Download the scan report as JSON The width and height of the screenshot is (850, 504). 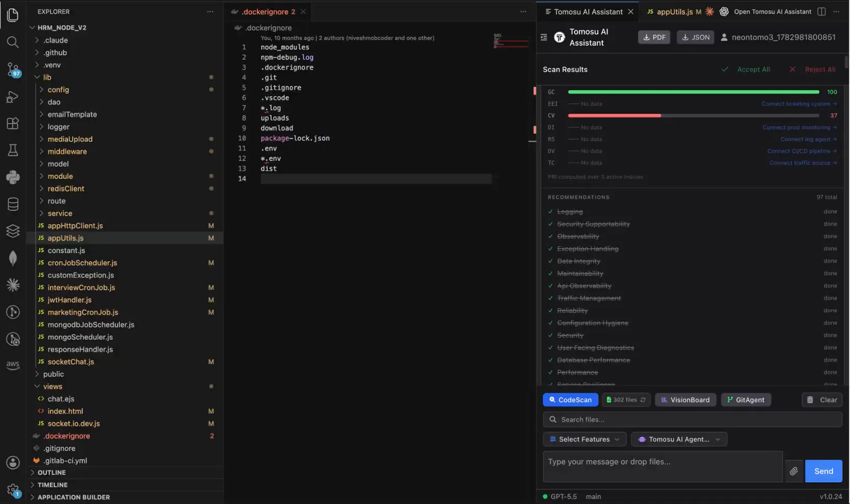point(696,37)
